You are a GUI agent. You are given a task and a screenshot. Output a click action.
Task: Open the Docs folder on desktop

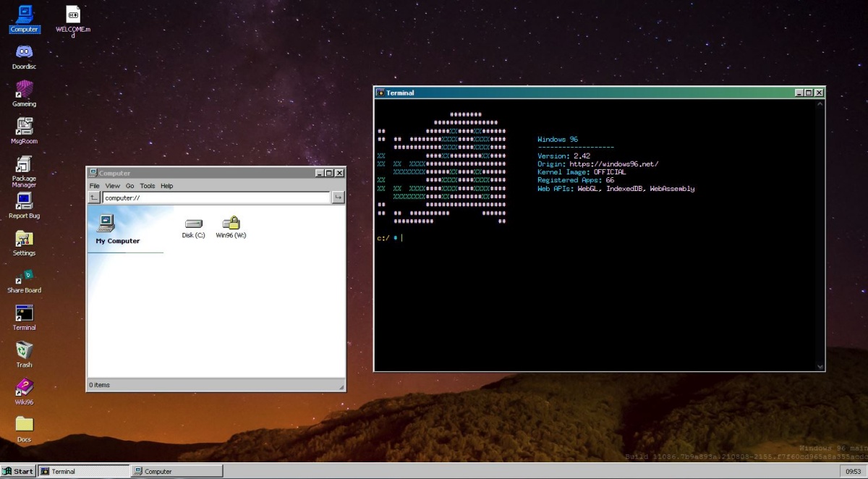24,429
